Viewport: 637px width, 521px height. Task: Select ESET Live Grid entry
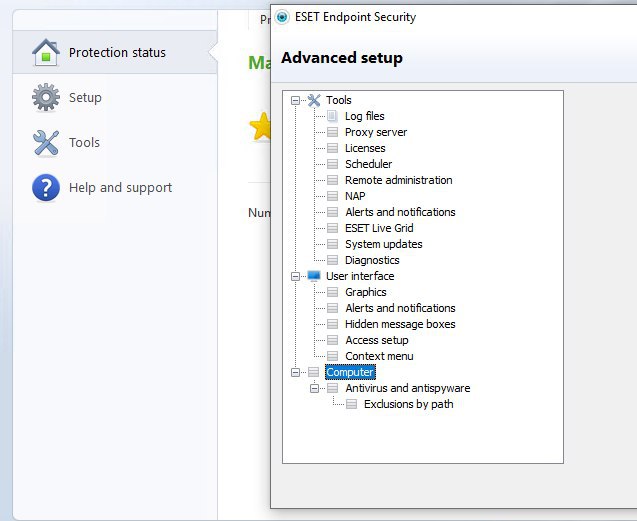379,228
